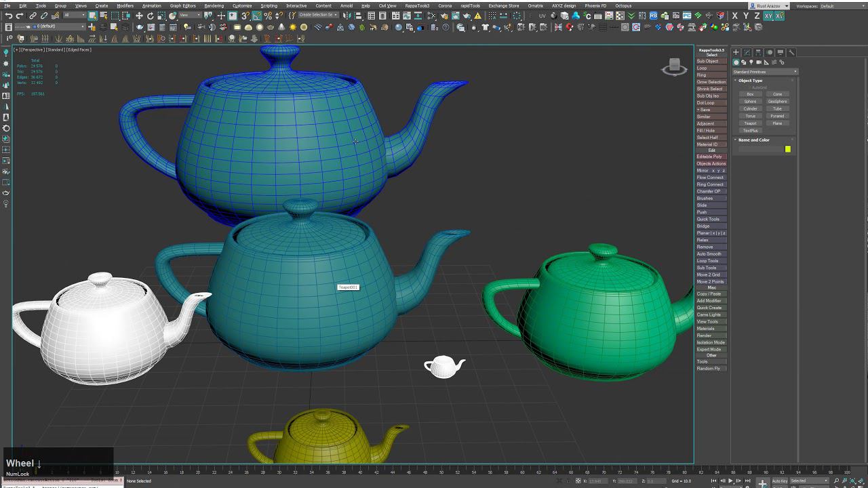This screenshot has height=488, width=868.
Task: Activate the Select and Link tool
Action: [x=33, y=16]
